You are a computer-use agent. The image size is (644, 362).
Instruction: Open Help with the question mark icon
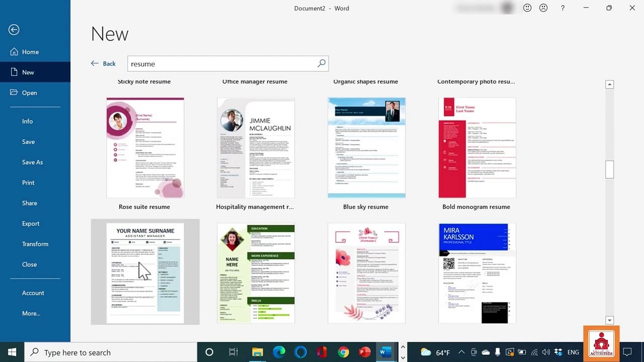pyautogui.click(x=562, y=8)
